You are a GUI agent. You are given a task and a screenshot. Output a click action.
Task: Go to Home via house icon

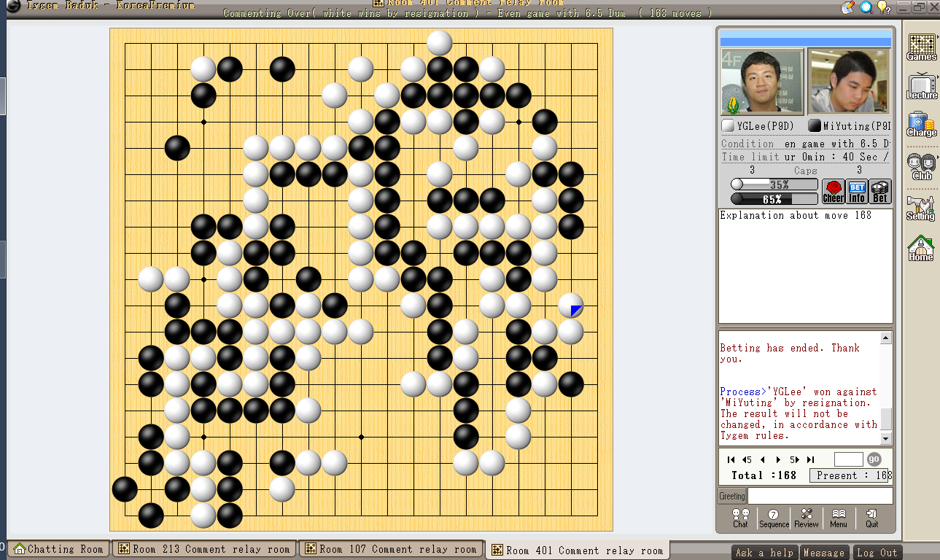[x=920, y=249]
